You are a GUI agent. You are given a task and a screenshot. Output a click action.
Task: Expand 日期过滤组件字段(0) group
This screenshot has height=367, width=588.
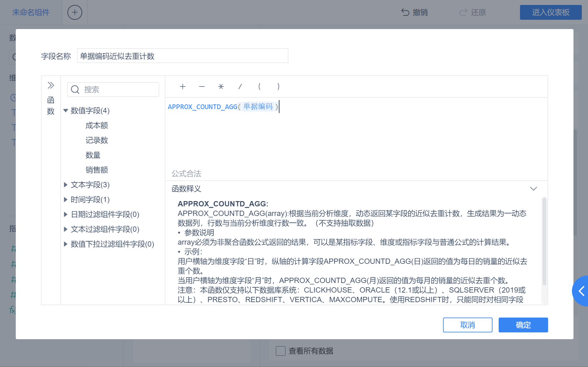click(66, 214)
